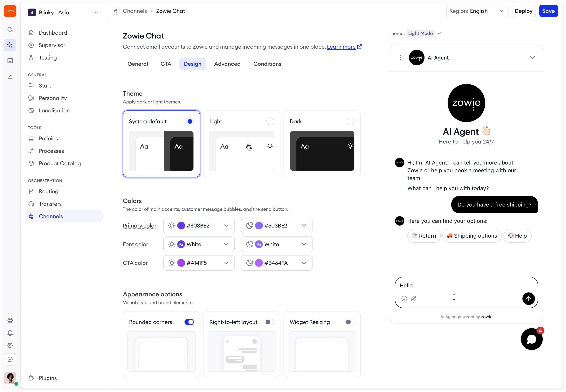The height and width of the screenshot is (392, 566).
Task: Open light mode Primary color dropdown
Action: (199, 226)
